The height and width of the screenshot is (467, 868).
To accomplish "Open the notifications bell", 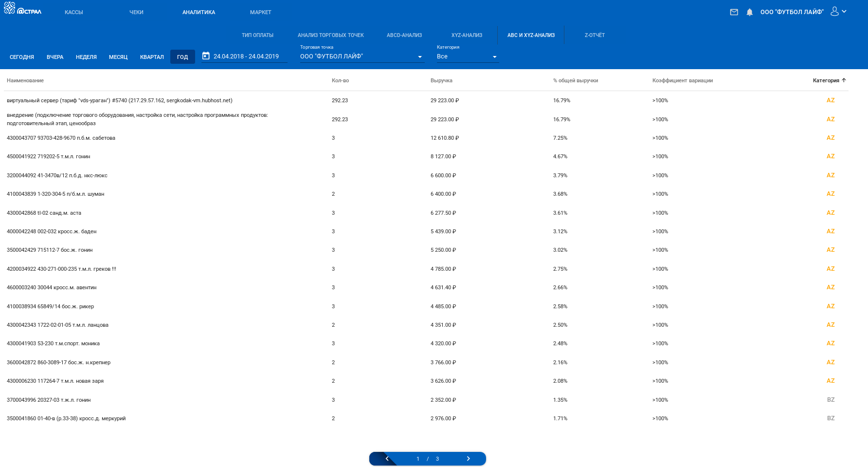I will [750, 12].
